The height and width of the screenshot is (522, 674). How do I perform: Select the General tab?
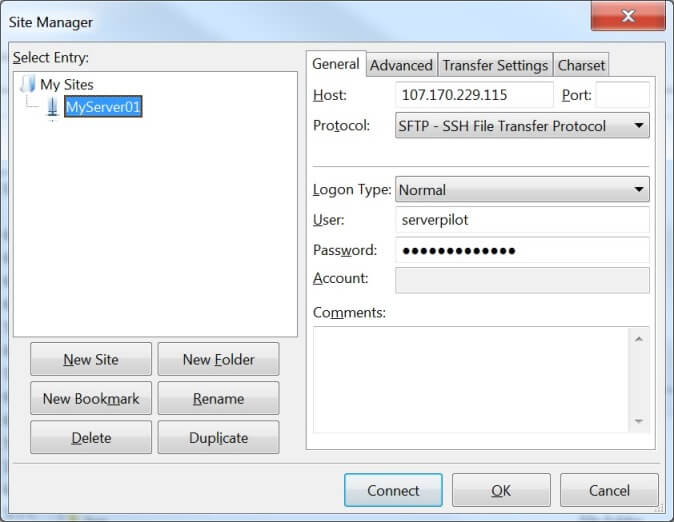click(336, 64)
